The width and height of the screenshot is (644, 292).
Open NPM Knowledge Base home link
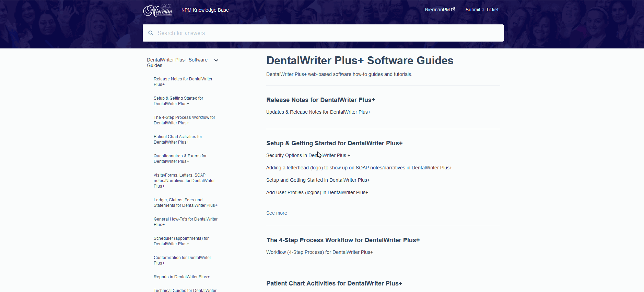[x=205, y=10]
